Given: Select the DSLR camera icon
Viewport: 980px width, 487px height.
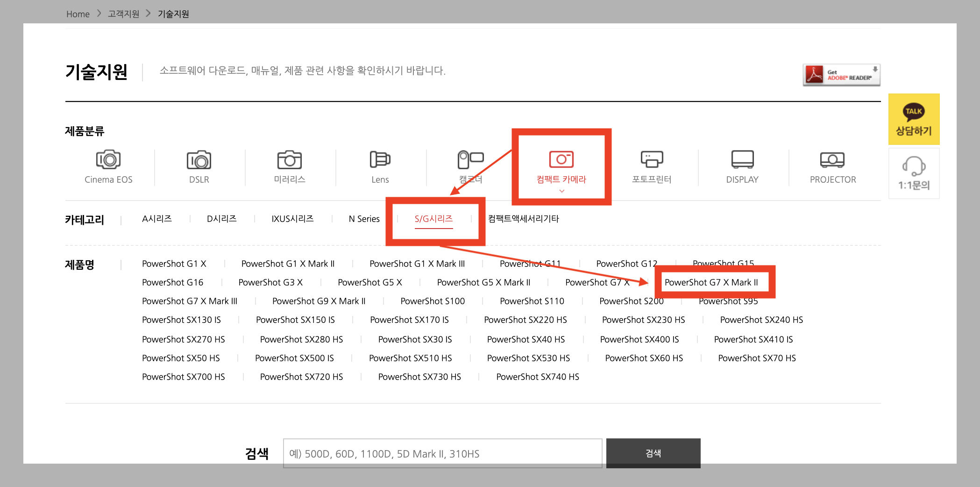Looking at the screenshot, I should [x=199, y=160].
